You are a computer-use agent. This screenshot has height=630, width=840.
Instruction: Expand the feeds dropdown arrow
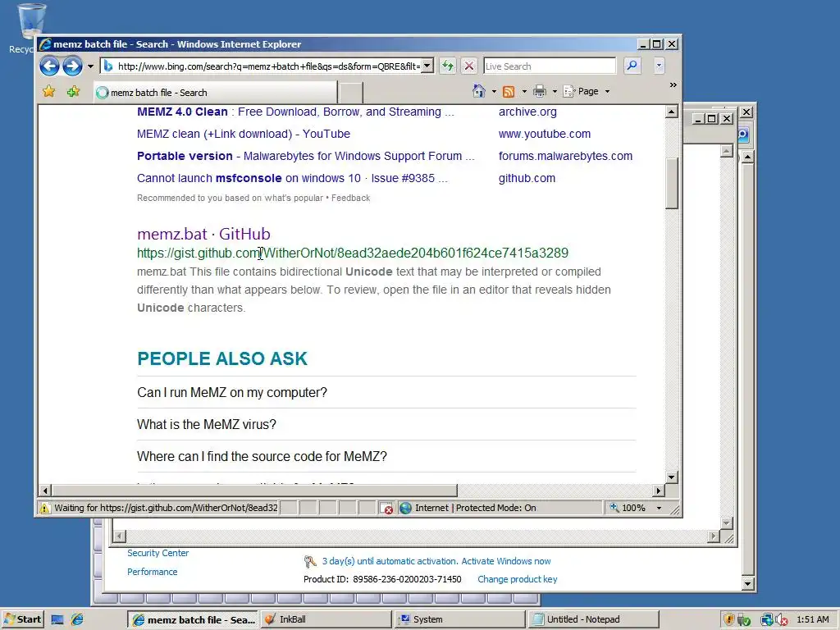(x=524, y=92)
